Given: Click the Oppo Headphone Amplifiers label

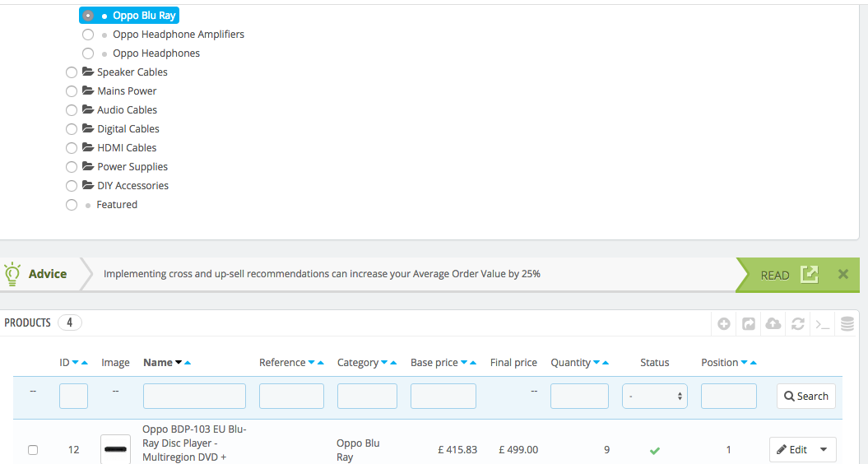Looking at the screenshot, I should coord(179,35).
